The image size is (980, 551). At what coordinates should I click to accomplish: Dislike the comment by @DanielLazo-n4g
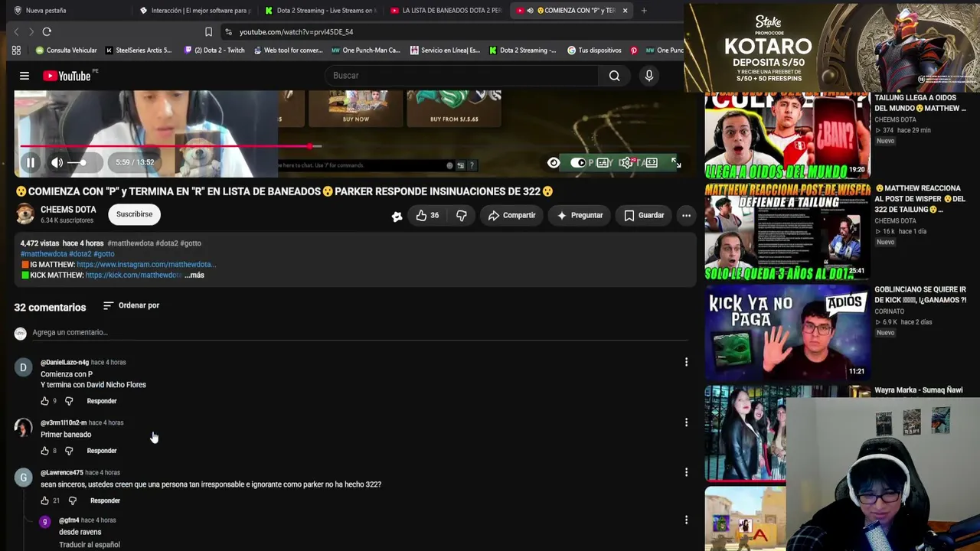pyautogui.click(x=69, y=401)
